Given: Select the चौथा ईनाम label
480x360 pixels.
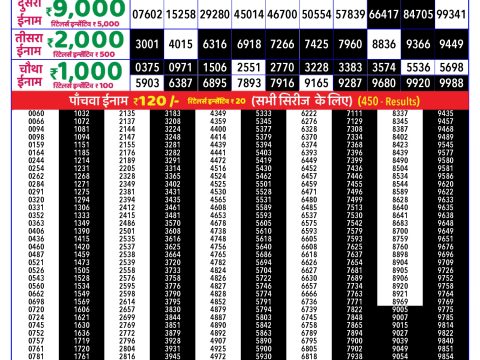Looking at the screenshot, I should click(30, 75).
